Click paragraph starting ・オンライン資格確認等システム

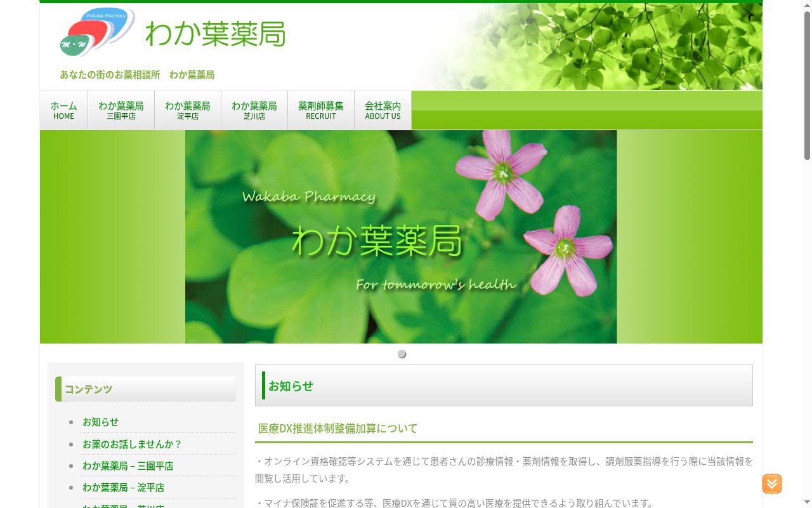(504, 469)
